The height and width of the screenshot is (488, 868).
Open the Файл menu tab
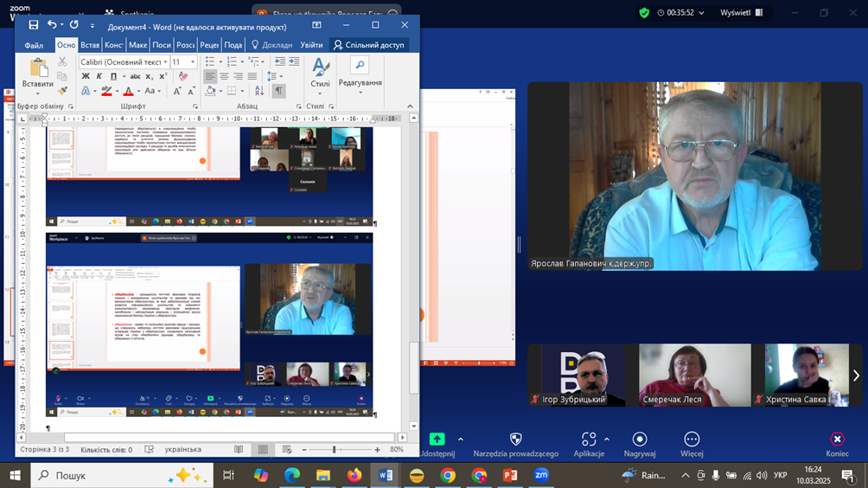tap(34, 45)
